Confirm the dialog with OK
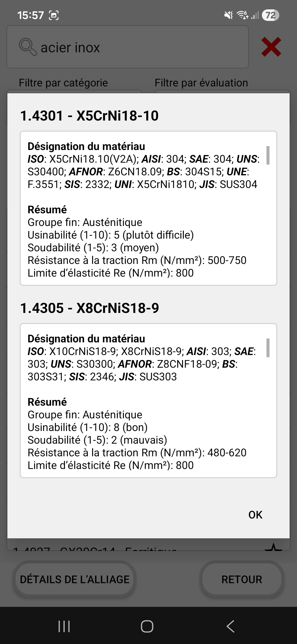This screenshot has width=297, height=644. click(x=255, y=515)
